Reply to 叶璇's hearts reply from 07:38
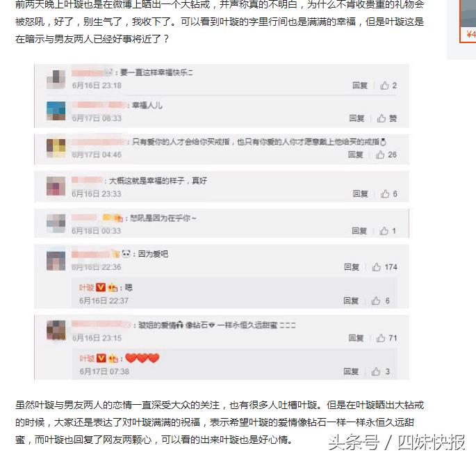476x457 pixels. click(351, 371)
